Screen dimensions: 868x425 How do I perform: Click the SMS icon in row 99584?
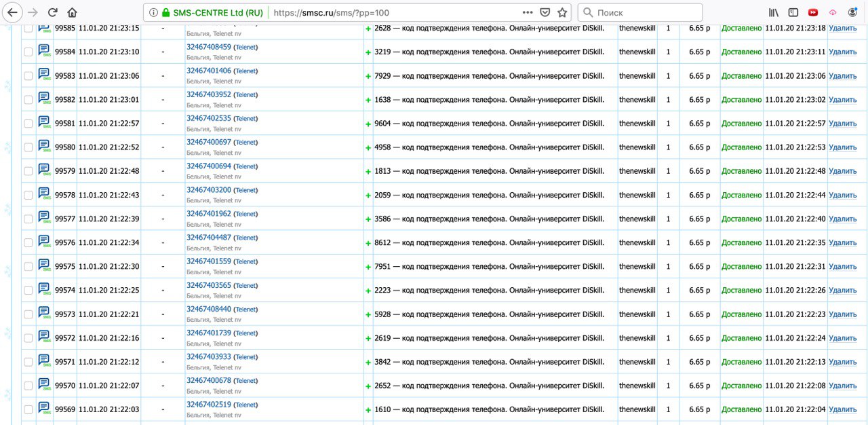44,51
